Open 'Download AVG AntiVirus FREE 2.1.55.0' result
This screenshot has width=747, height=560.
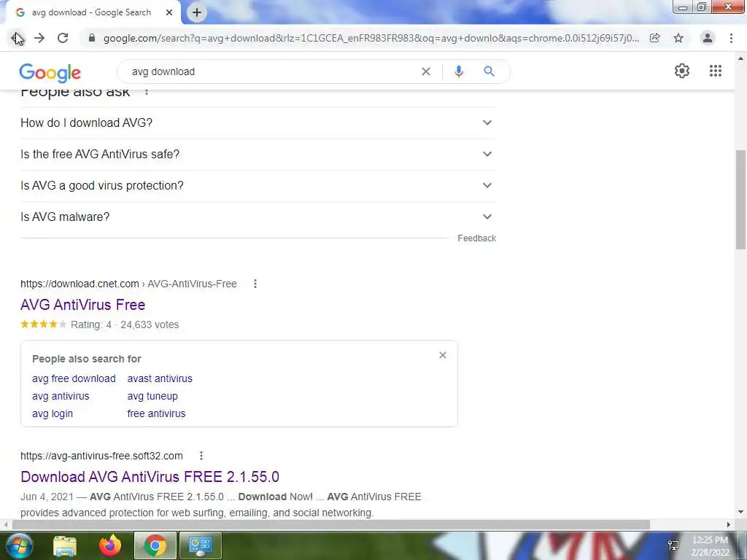click(150, 477)
